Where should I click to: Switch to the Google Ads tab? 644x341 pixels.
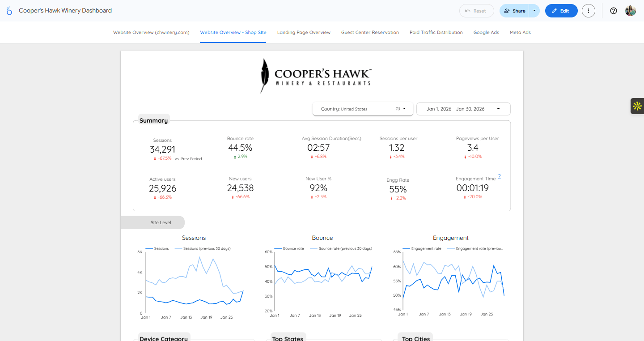click(486, 32)
